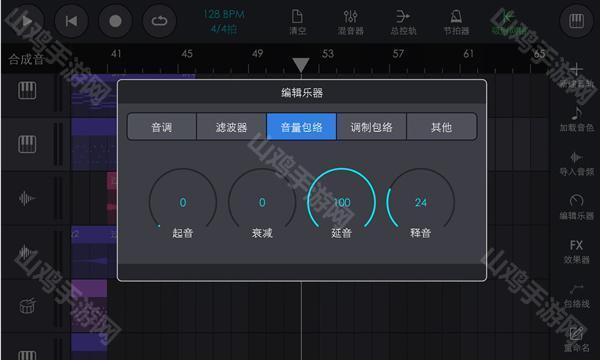Click the 合成音 track header label
This screenshot has width=600, height=360.
(x=26, y=59)
